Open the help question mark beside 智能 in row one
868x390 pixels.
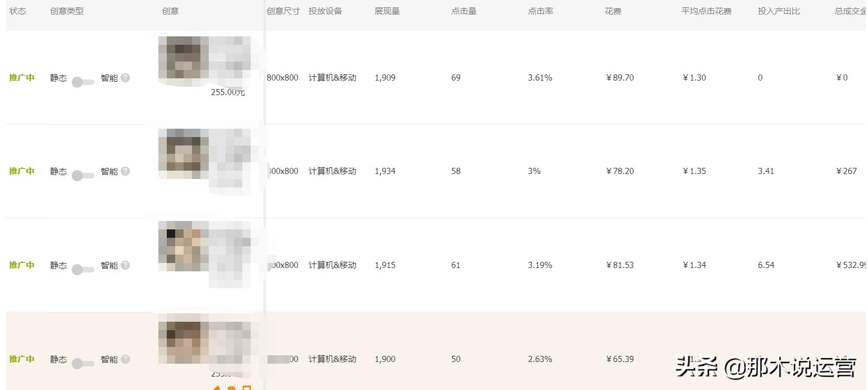(x=125, y=78)
